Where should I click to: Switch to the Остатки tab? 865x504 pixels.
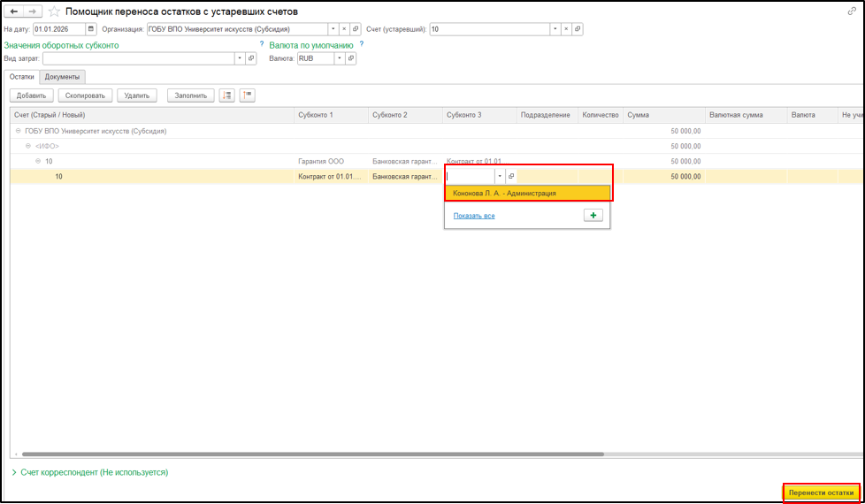(x=21, y=77)
